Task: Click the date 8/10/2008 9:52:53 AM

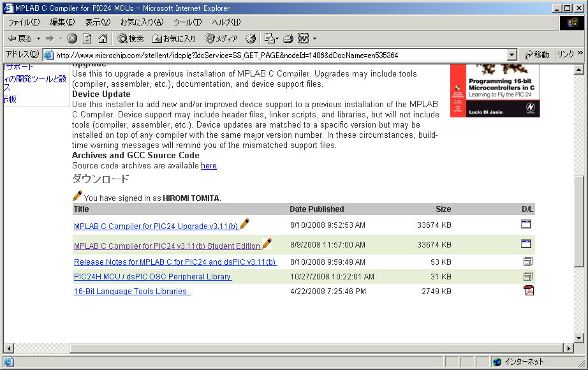Action: pyautogui.click(x=328, y=225)
